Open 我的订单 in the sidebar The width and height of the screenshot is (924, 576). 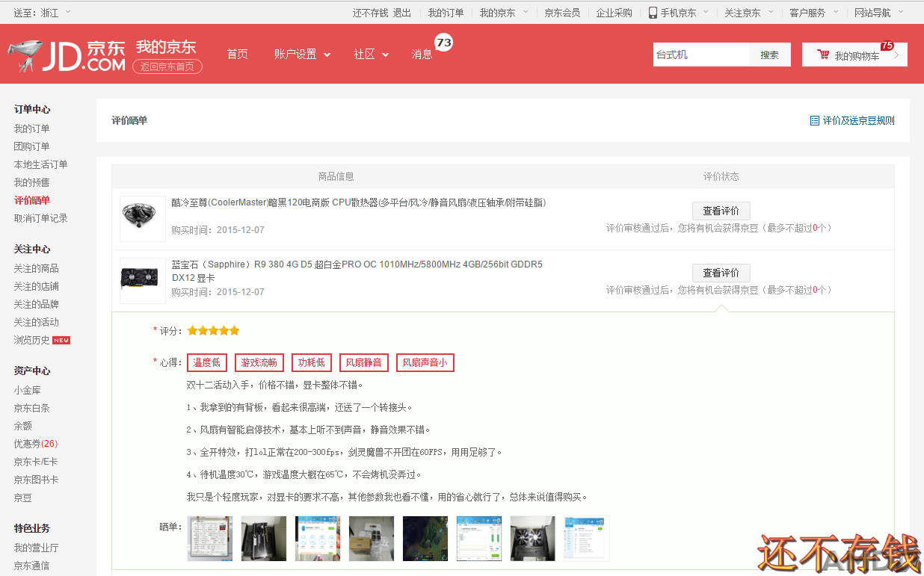(x=31, y=128)
